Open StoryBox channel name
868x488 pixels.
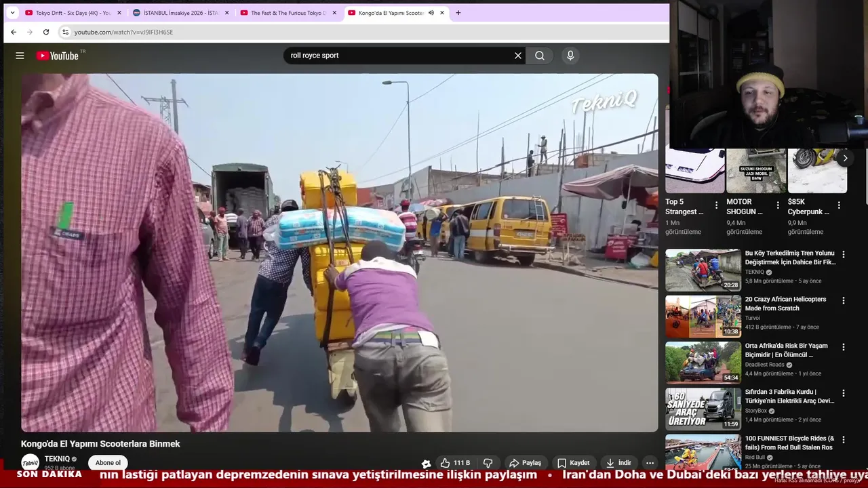[756, 411]
